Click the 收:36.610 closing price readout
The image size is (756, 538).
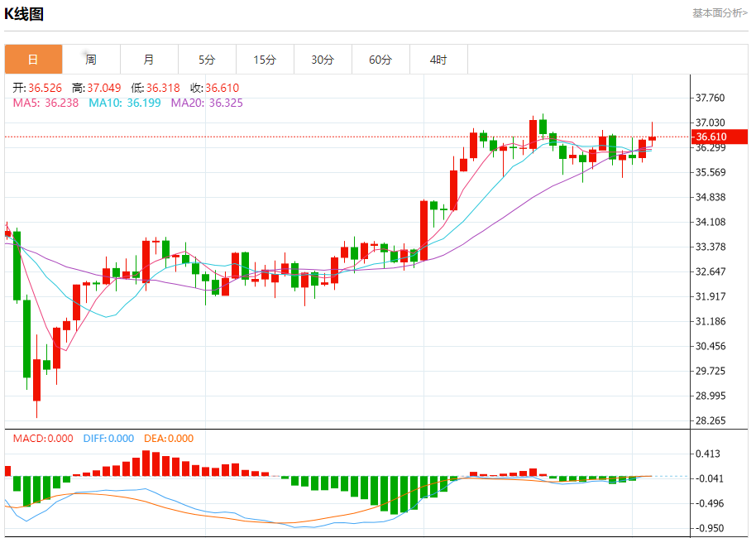click(x=214, y=88)
